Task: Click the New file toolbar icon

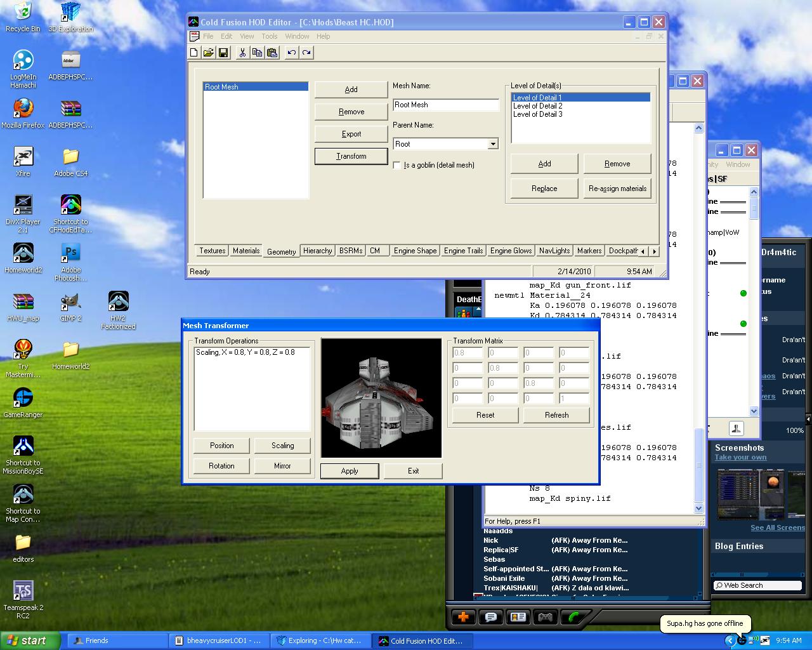Action: pos(194,53)
